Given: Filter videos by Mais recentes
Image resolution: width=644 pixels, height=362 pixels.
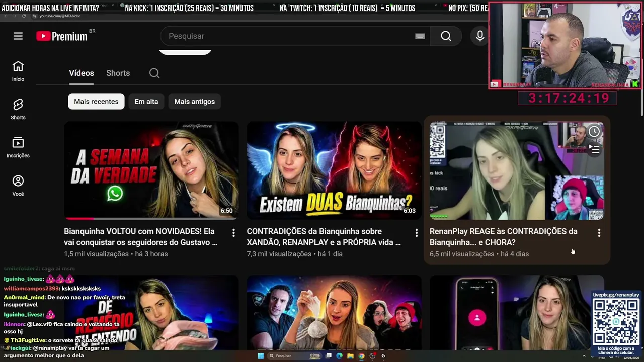Looking at the screenshot, I should point(96,102).
